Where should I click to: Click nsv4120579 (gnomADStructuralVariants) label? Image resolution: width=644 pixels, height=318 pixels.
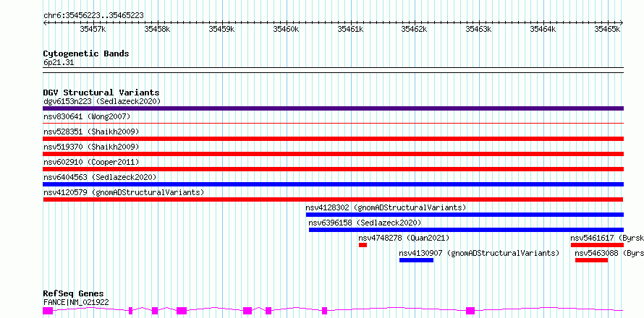124,192
